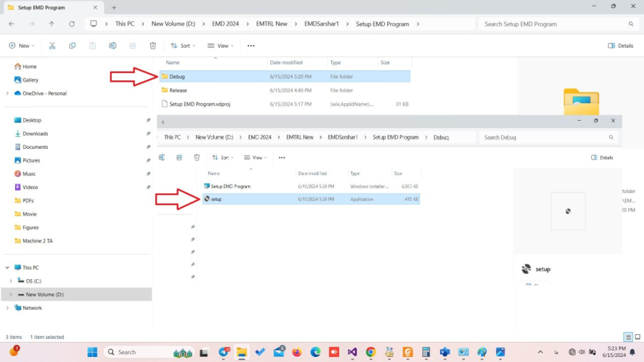Expand the OneDrive - Personal tree node

[7, 94]
